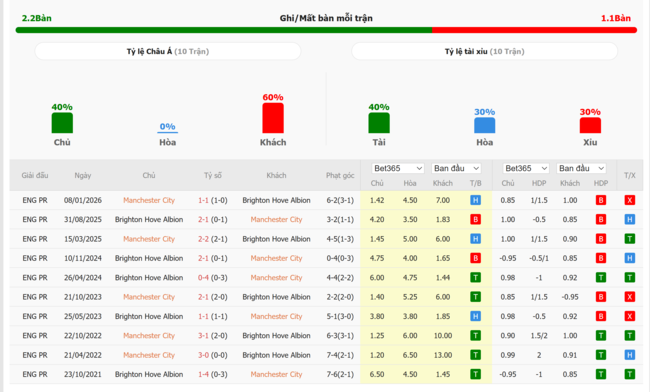
Task: Open the first Ban đầu odds dropdown
Action: tap(456, 168)
